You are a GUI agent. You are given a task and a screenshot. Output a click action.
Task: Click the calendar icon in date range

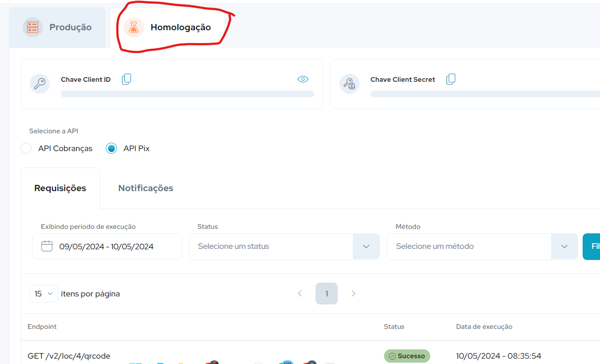[x=47, y=246]
